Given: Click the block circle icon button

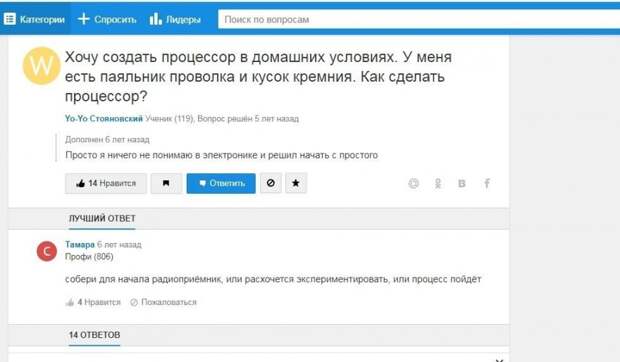Looking at the screenshot, I should click(271, 183).
